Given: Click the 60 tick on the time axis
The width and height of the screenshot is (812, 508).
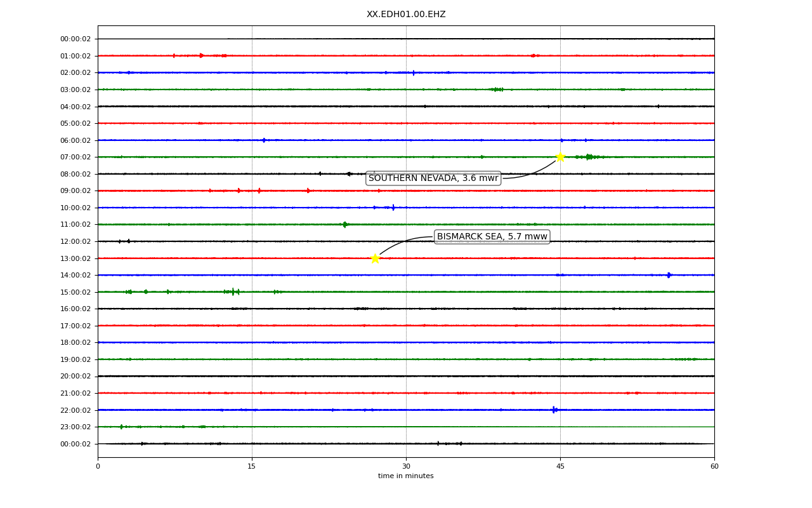Looking at the screenshot, I should (x=714, y=467).
